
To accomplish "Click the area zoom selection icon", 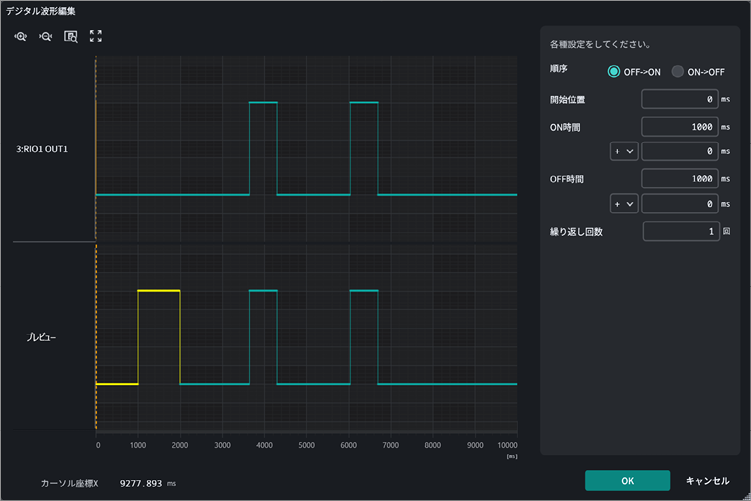I will tap(71, 36).
